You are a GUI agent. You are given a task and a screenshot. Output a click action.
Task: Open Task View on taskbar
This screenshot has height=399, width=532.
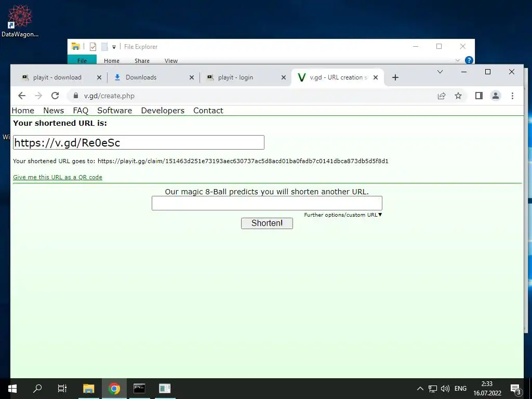point(62,389)
